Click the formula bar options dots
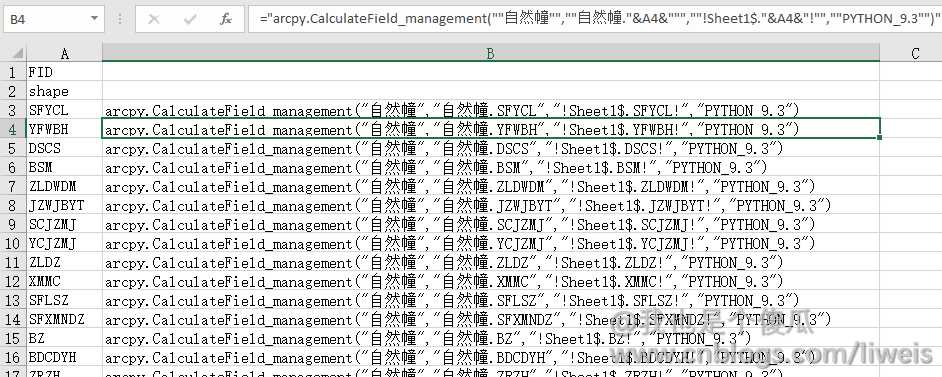This screenshot has height=377, width=942. coord(120,19)
